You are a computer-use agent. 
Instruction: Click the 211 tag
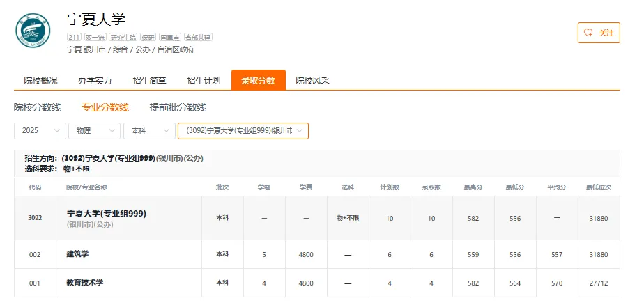pyautogui.click(x=74, y=38)
